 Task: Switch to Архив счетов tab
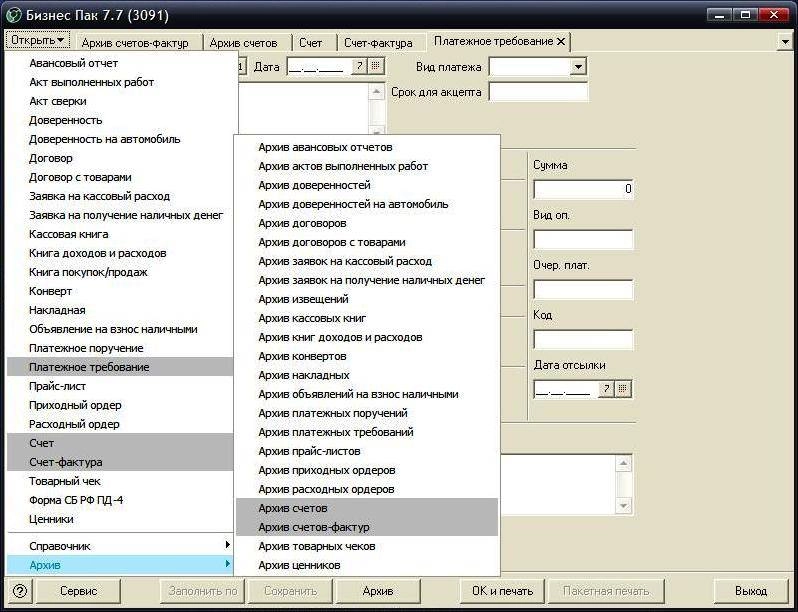point(243,43)
